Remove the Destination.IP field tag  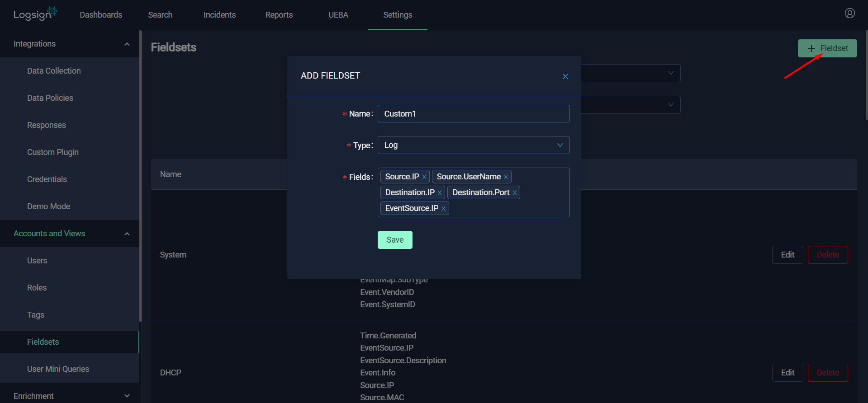pyautogui.click(x=440, y=193)
